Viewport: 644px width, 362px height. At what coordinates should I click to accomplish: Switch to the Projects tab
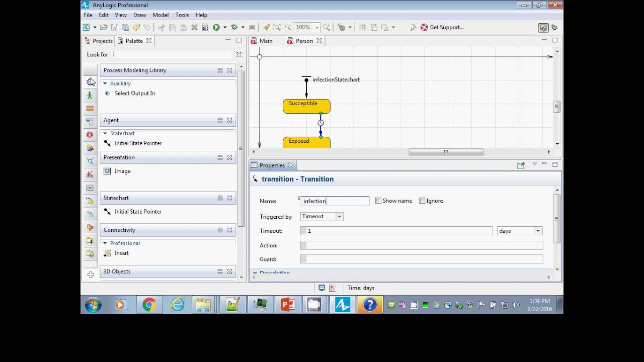tap(99, 41)
